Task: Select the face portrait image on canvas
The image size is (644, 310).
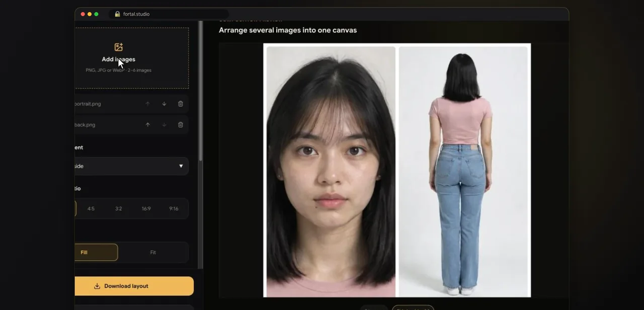Action: (x=331, y=171)
